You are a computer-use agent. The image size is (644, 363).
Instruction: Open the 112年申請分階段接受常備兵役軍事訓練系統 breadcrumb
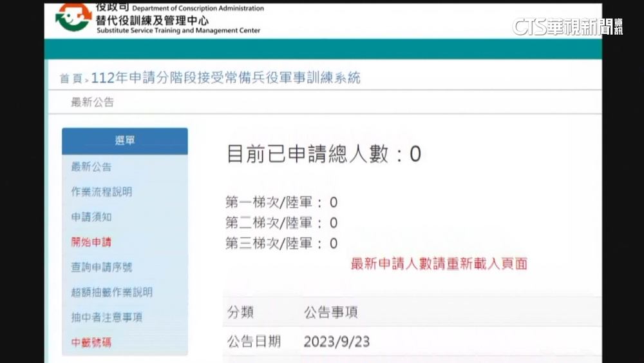tap(225, 78)
